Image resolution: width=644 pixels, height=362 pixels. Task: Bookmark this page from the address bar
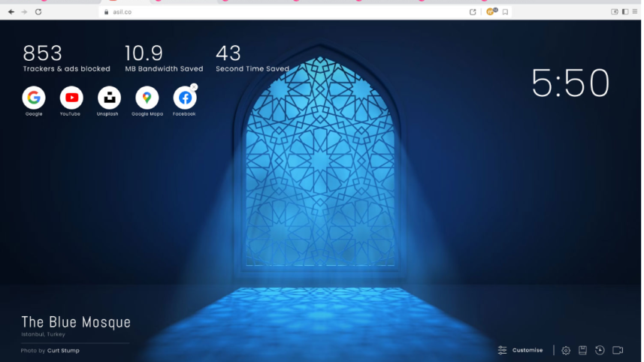point(506,12)
